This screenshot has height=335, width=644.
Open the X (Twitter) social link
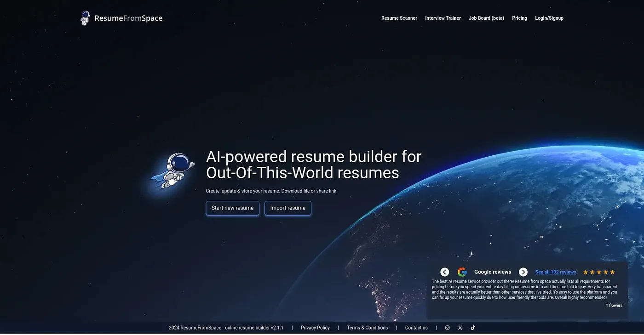[460, 328]
